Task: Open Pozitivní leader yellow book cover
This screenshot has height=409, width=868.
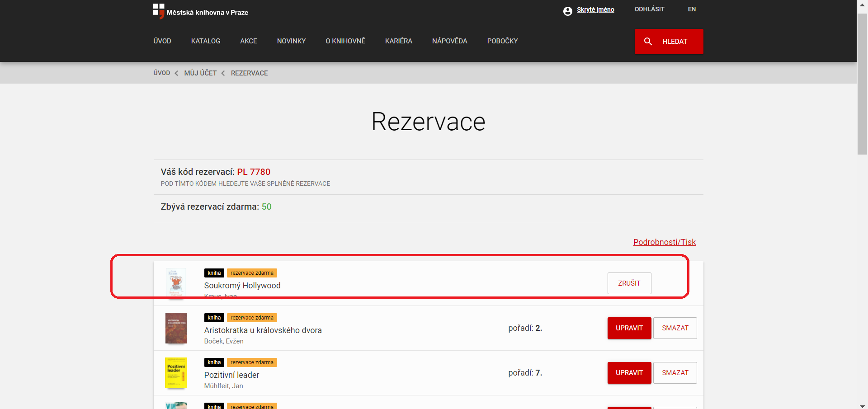Action: click(176, 373)
